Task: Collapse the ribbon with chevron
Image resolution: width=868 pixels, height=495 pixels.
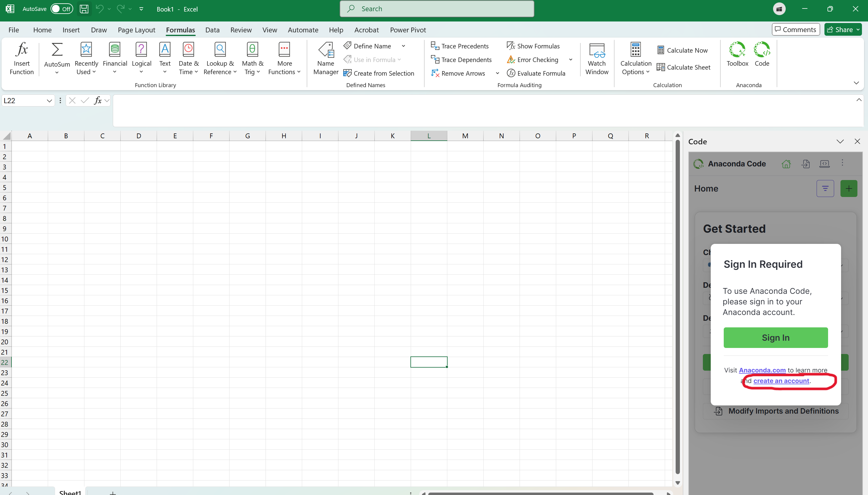Action: click(857, 83)
